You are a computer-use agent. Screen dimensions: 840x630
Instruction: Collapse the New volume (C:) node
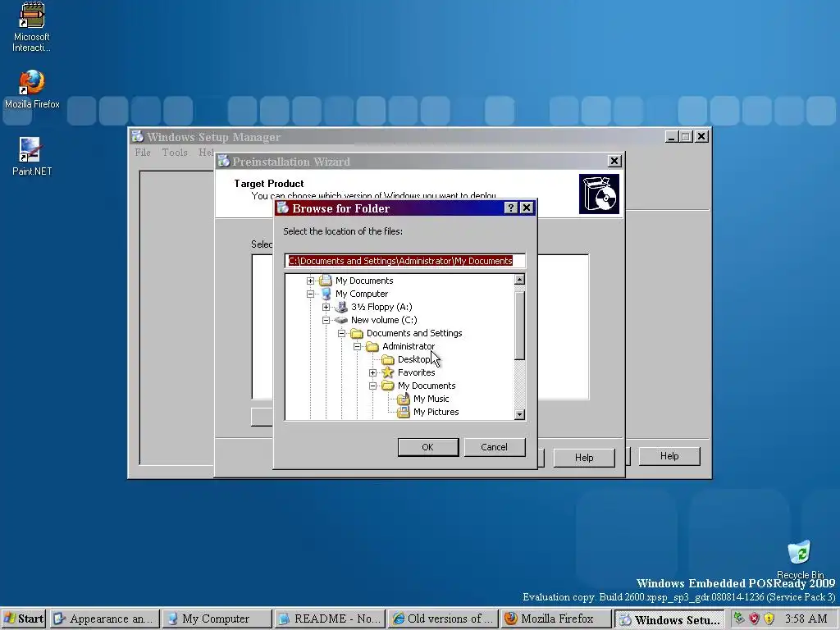pyautogui.click(x=326, y=321)
